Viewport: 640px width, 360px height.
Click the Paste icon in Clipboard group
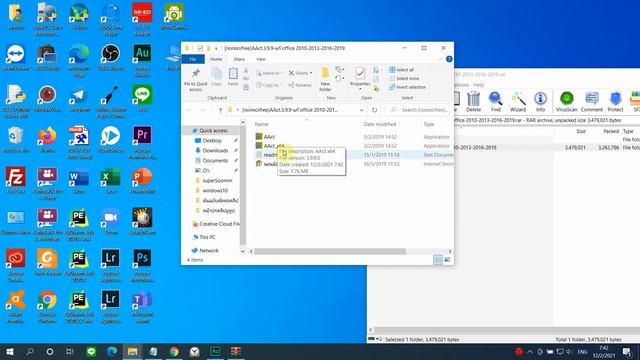[233, 77]
